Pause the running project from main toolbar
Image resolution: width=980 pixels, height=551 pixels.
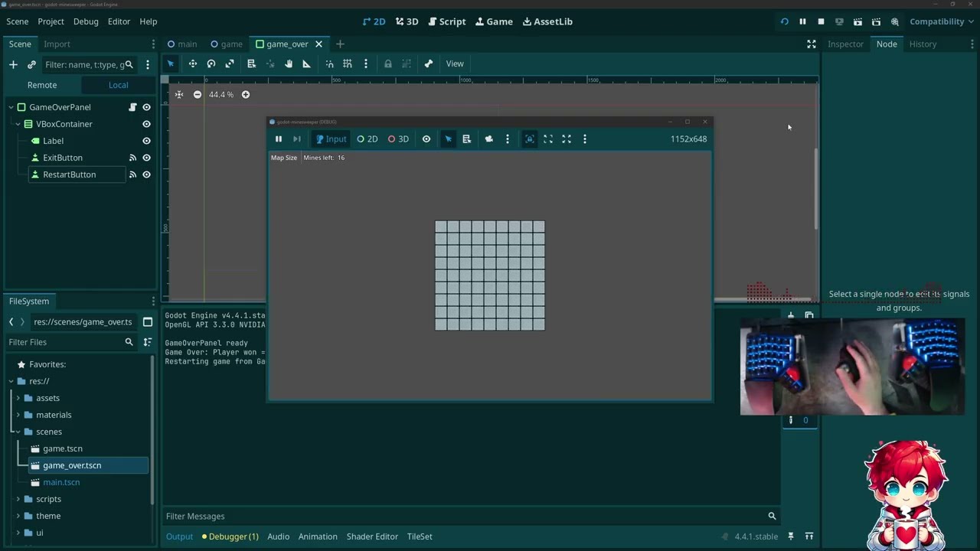[802, 21]
